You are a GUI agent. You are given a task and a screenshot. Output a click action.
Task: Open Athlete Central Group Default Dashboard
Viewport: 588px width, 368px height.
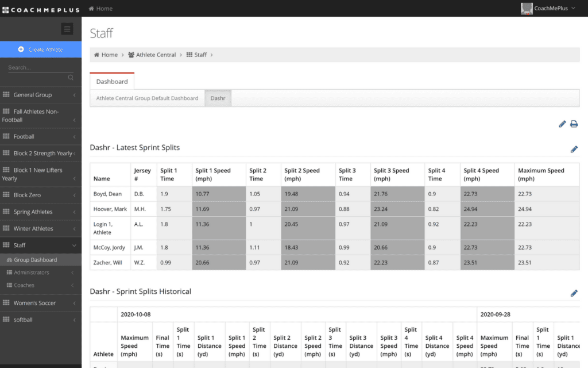(147, 98)
